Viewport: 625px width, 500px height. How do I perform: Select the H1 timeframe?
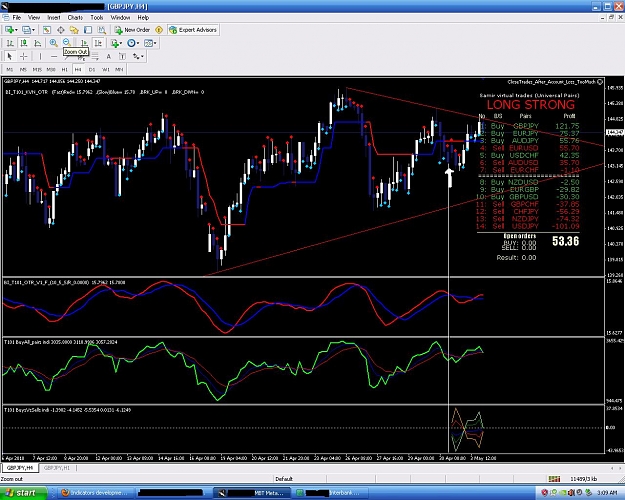(65, 69)
